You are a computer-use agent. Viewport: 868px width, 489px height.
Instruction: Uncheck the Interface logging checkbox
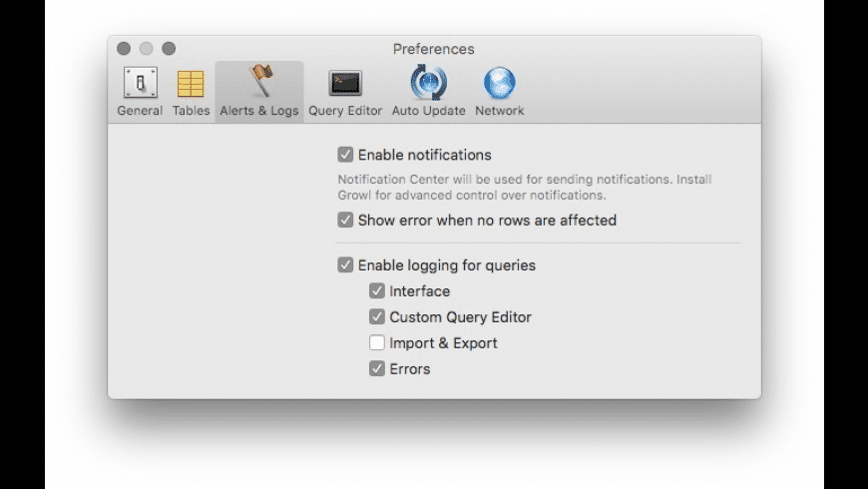377,290
